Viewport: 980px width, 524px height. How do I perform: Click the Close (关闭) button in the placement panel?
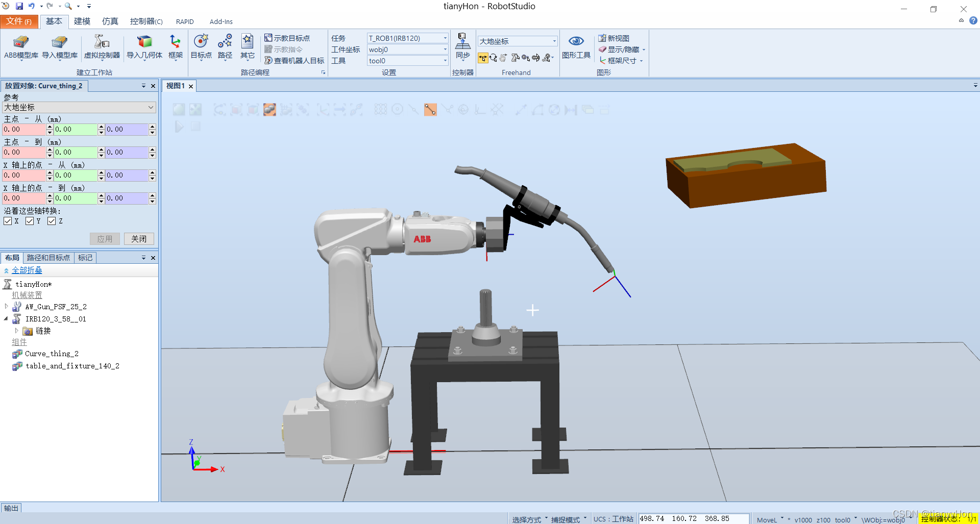[139, 239]
